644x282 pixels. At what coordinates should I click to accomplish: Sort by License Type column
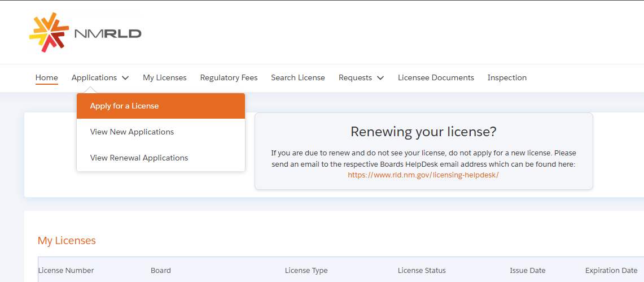tap(306, 271)
